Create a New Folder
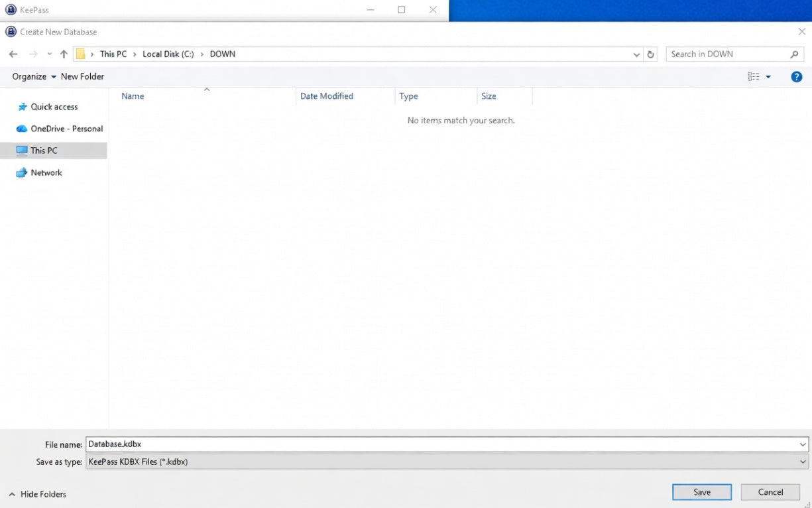This screenshot has width=812, height=508. pos(82,77)
